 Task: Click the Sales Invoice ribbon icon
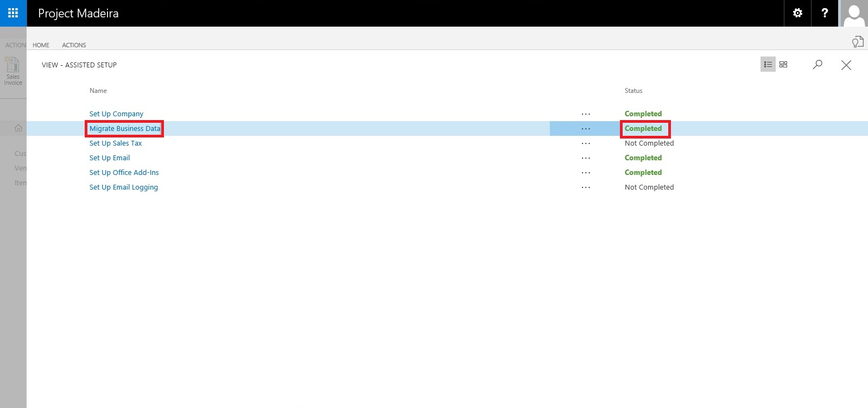click(x=12, y=71)
